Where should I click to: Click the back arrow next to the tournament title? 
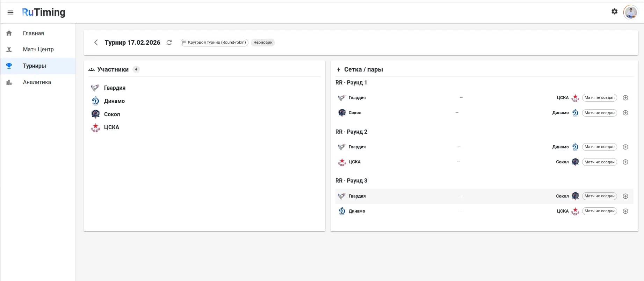pos(96,43)
